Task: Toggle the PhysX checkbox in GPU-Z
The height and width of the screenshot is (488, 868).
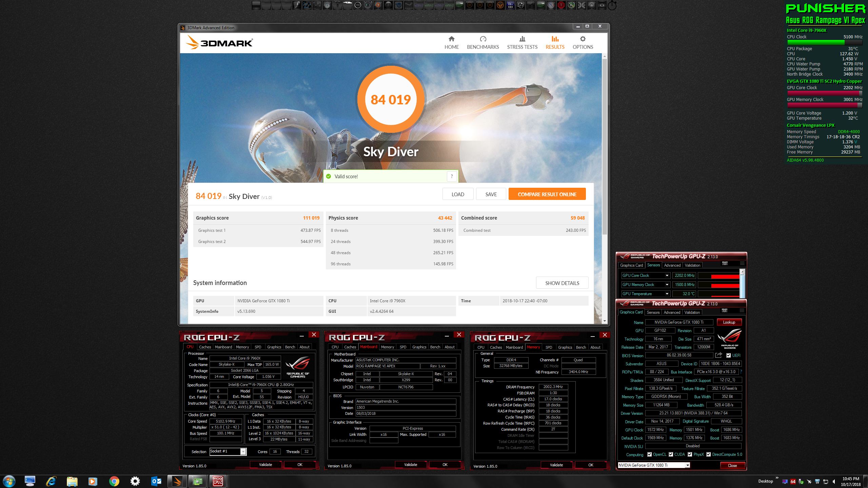Action: [x=690, y=454]
